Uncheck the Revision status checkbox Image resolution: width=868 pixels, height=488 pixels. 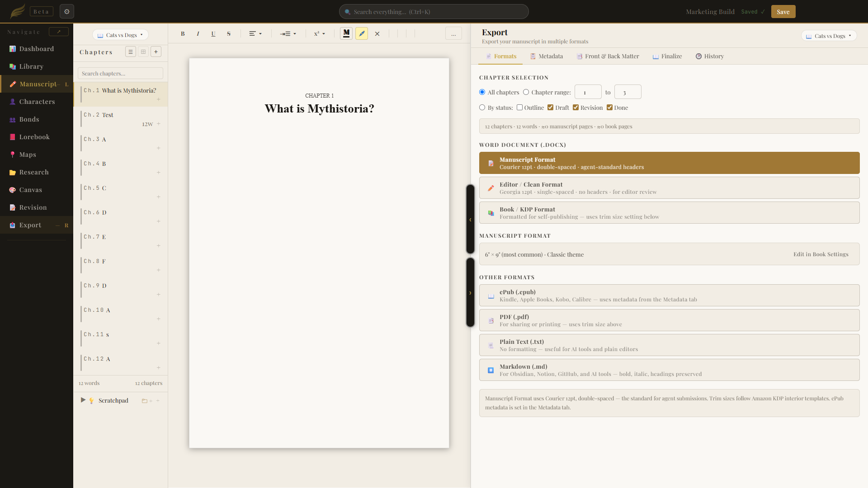(x=576, y=108)
